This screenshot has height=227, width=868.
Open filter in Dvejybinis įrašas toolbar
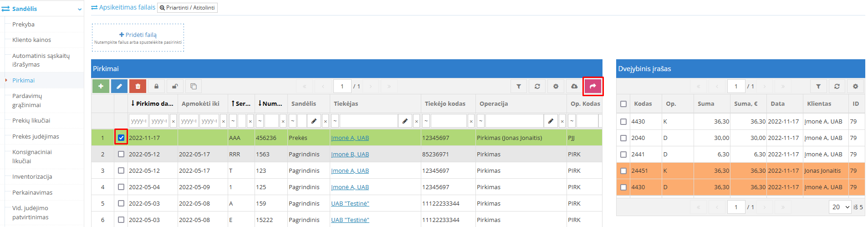point(818,86)
